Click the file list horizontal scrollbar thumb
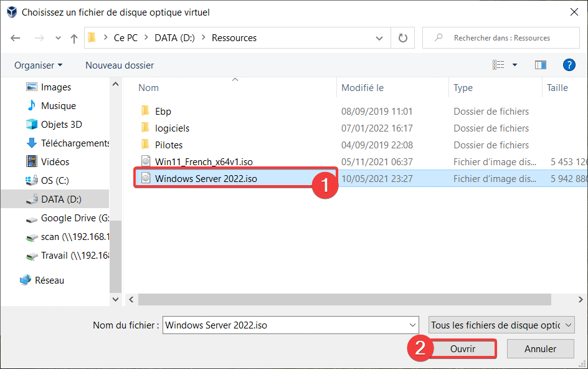588x369 pixels. click(x=344, y=300)
